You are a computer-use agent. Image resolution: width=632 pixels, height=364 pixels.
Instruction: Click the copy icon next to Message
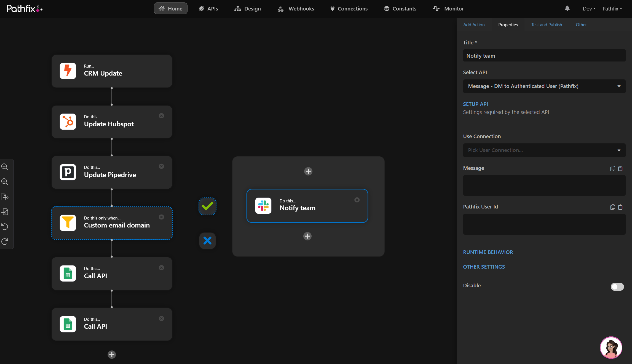point(612,168)
